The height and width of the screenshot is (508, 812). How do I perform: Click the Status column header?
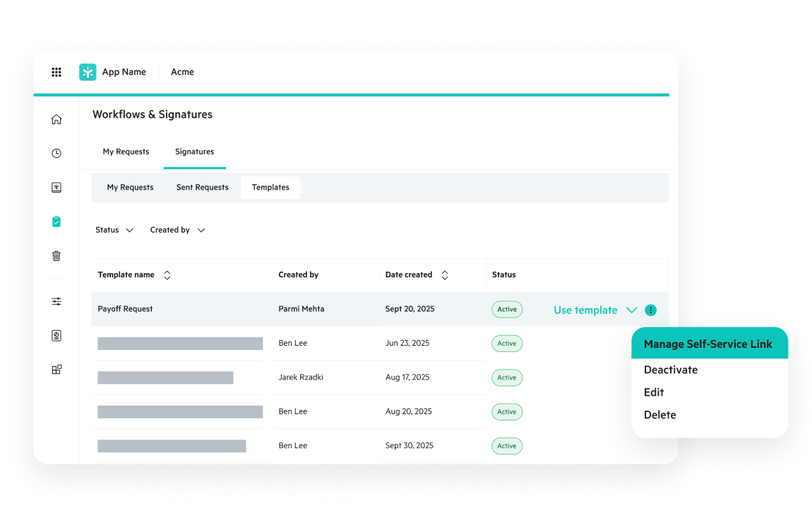[x=504, y=274]
